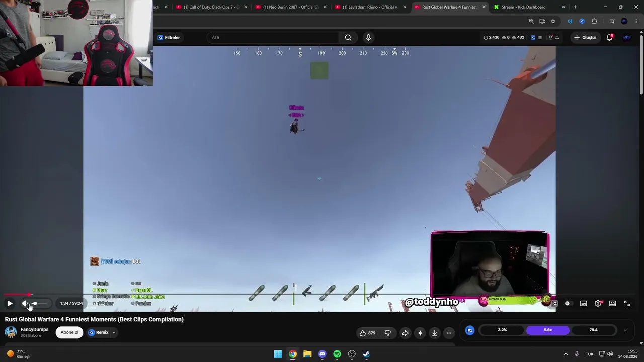Switch to theater mode view

(613, 303)
